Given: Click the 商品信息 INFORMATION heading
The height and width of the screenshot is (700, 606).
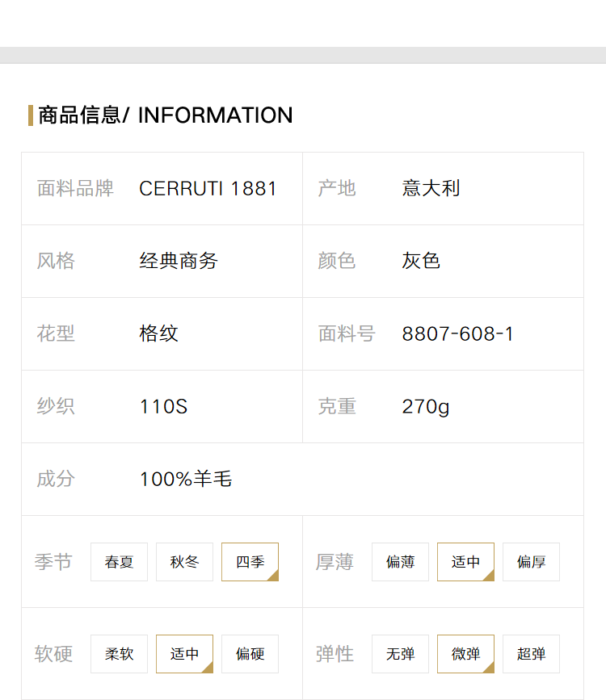Looking at the screenshot, I should click(166, 115).
